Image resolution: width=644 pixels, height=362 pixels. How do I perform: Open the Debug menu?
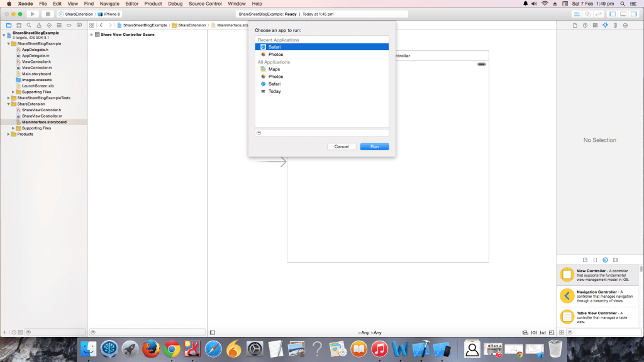point(175,4)
